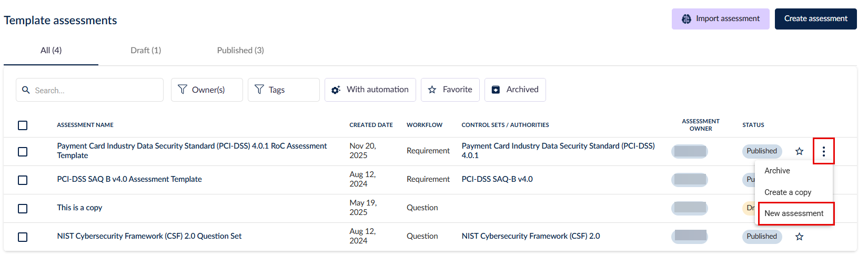Click the star icon in Favorite filter
Viewport: 868px width, 264px height.
[432, 90]
